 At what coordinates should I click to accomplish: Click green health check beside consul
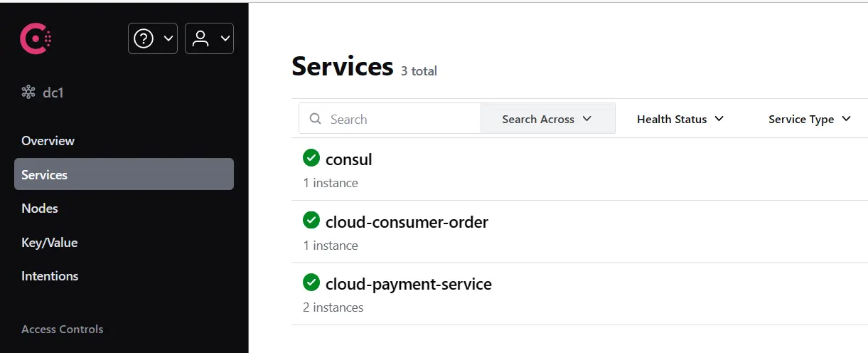(311, 158)
